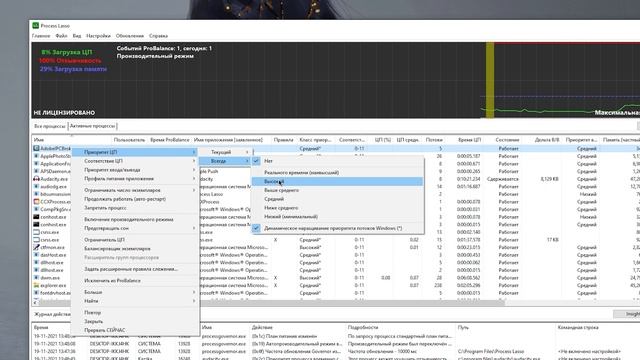Select the audiodg.exe process icon
Viewport: 640px width, 360px height.
(36, 187)
